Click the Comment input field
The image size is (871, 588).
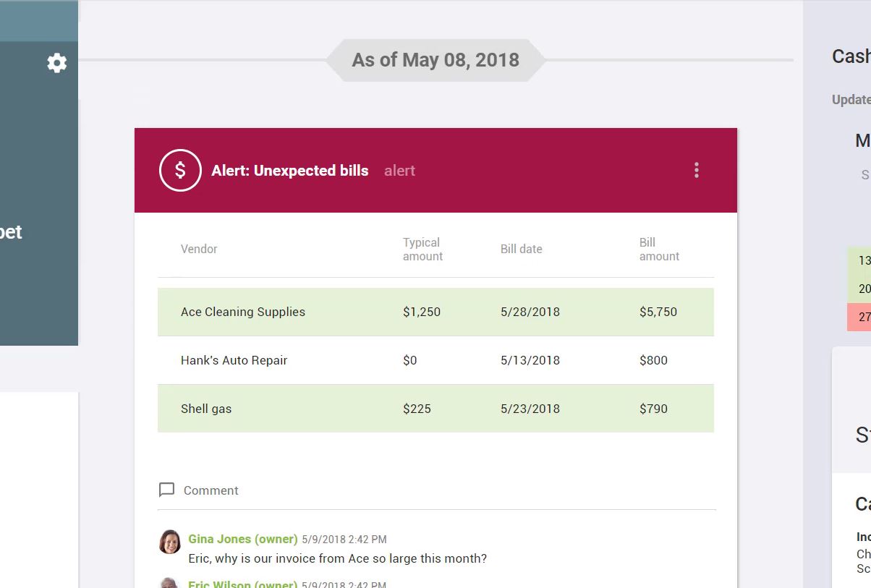click(437, 490)
